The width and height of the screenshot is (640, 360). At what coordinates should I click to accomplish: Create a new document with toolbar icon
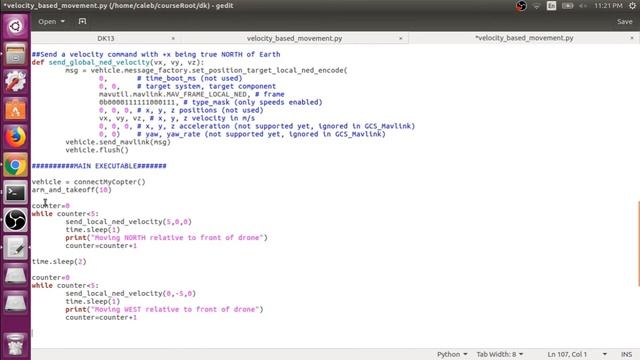click(x=82, y=21)
